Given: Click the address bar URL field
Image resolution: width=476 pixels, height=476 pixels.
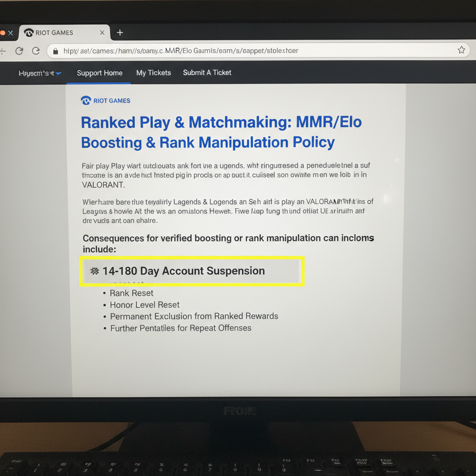Looking at the screenshot, I should coord(258,51).
